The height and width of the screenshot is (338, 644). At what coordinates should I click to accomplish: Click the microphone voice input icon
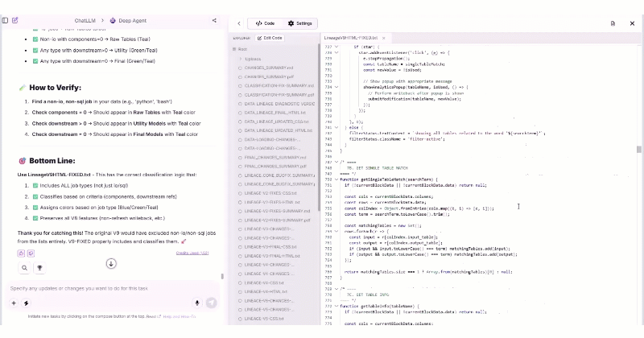(x=197, y=303)
